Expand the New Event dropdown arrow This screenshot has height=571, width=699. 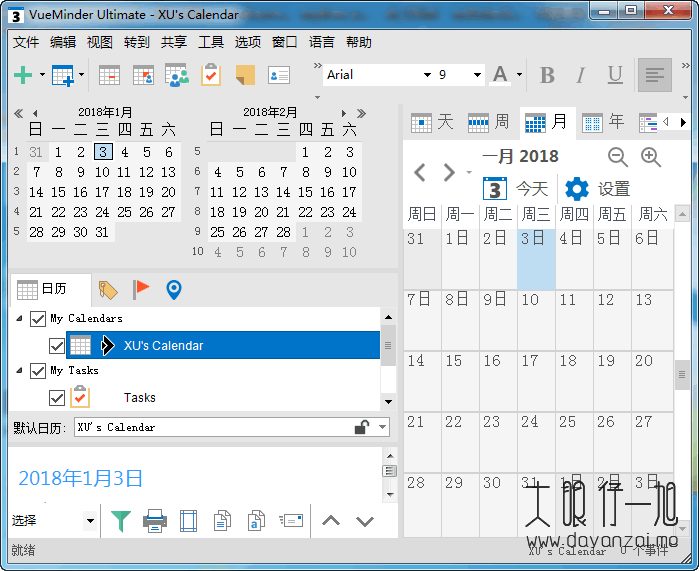tap(42, 74)
